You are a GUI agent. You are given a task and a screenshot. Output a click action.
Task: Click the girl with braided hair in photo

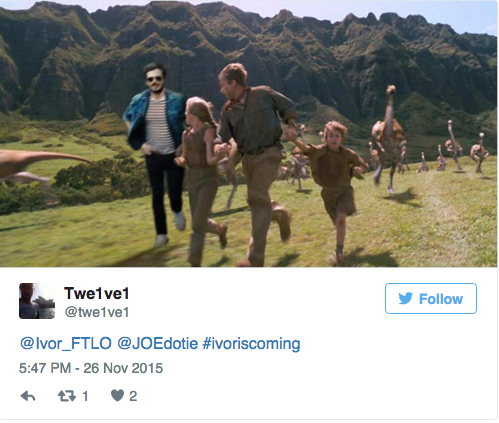[x=200, y=180]
